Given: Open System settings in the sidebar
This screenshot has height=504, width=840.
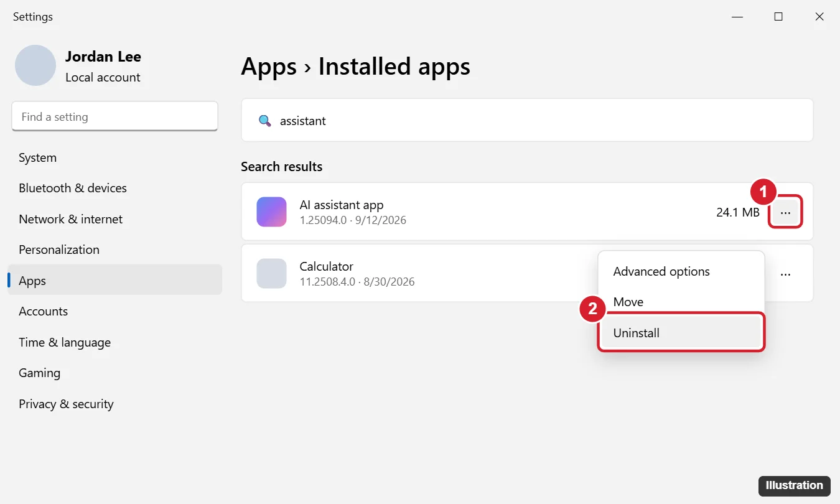Looking at the screenshot, I should click(x=114, y=157).
